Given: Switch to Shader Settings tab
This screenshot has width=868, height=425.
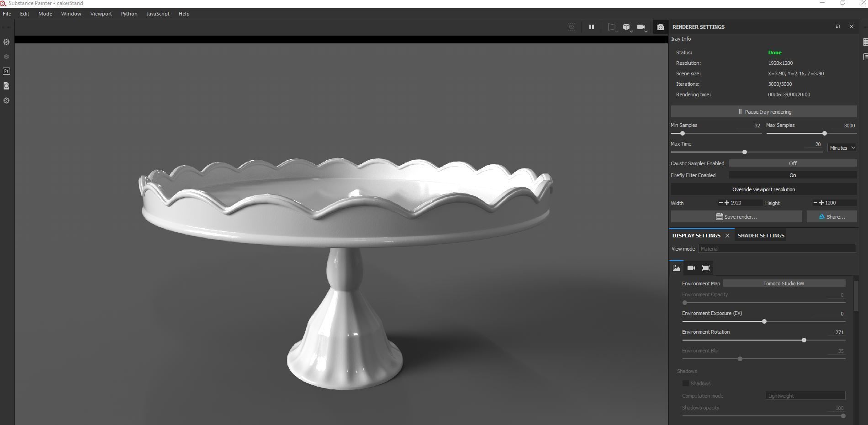Looking at the screenshot, I should [x=761, y=236].
